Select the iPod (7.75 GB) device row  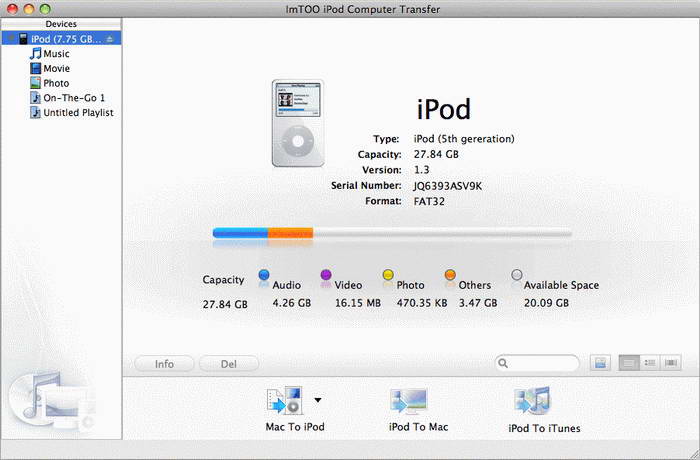(61, 39)
